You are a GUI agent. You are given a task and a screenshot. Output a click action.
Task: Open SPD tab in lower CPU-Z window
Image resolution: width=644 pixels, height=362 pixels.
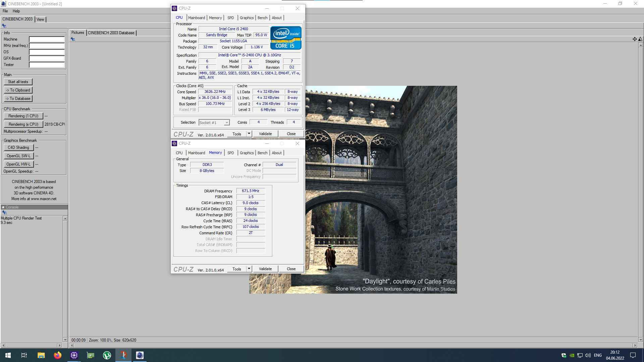coord(231,153)
